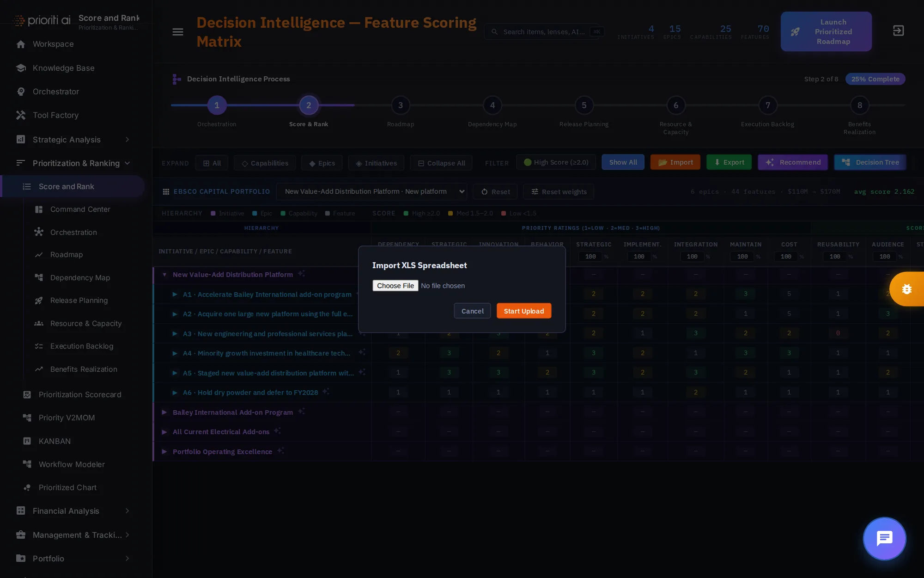Screen dimensions: 924x578
Task: Open the chat bubble assistant button
Action: pos(884,538)
